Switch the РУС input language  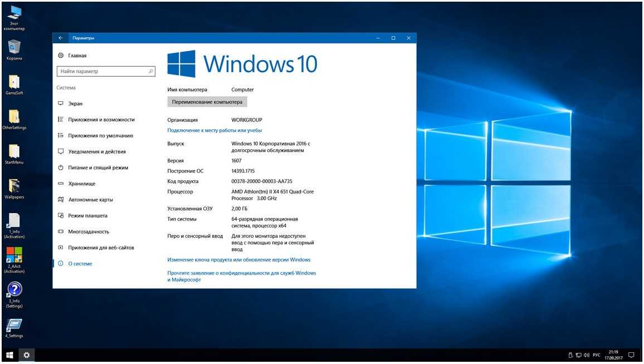[596, 356]
